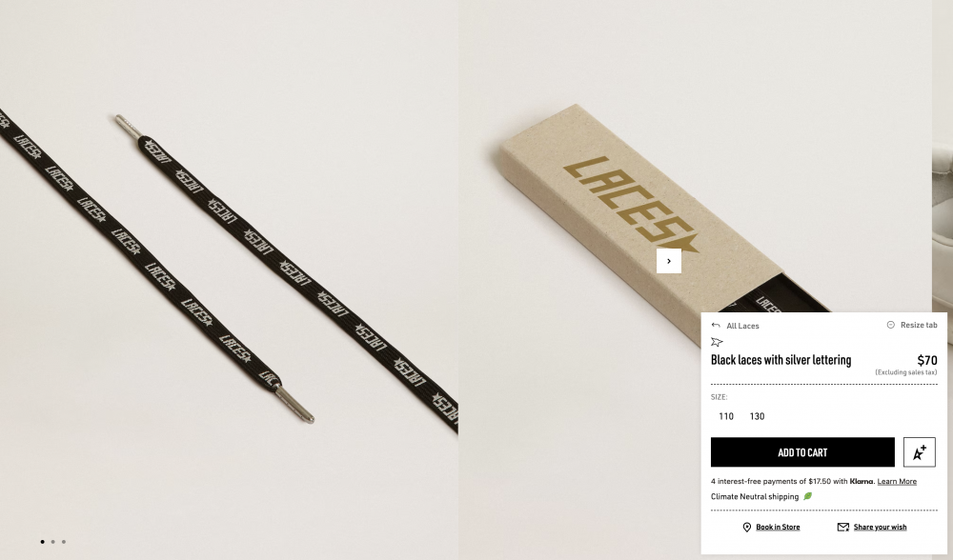Click the star wishlist icon button
Screen dimensions: 953x560
click(919, 451)
